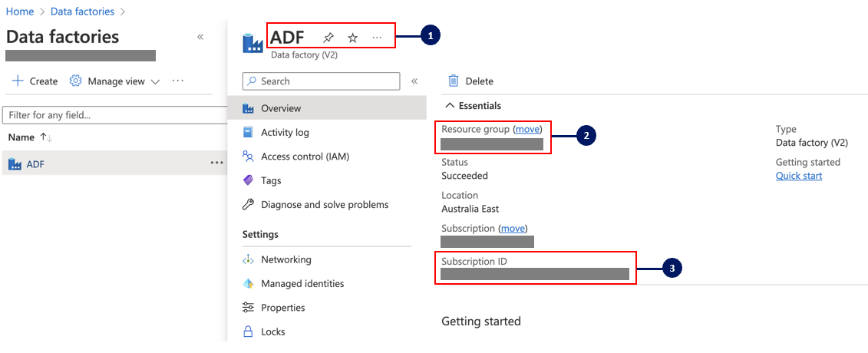Open Locks settings page
This screenshot has height=353, width=868.
272,332
